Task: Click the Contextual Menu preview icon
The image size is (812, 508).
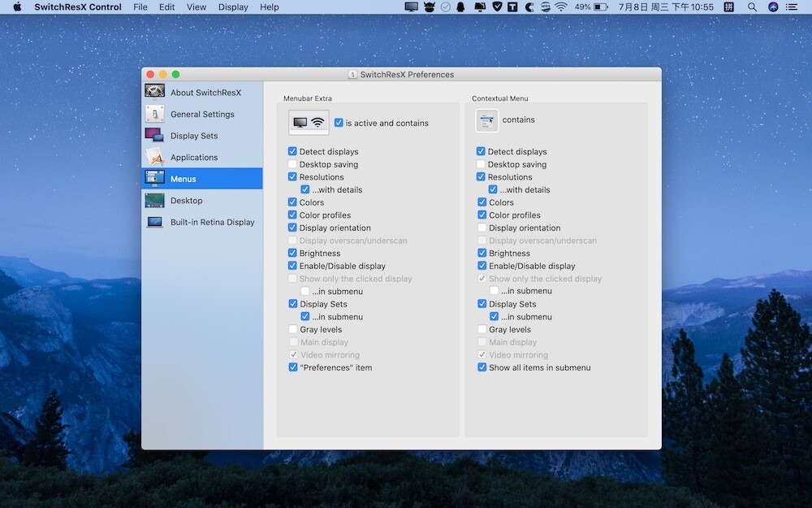Action: (x=486, y=120)
